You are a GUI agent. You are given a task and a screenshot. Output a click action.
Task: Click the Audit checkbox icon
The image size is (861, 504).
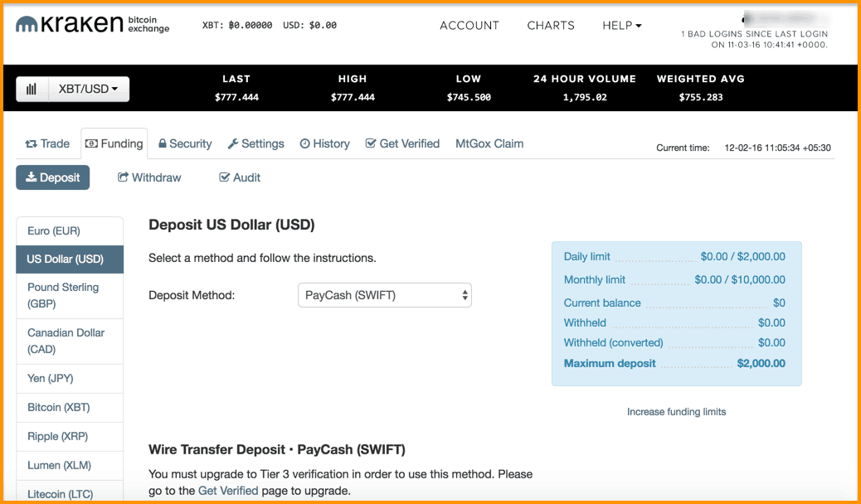tap(224, 177)
